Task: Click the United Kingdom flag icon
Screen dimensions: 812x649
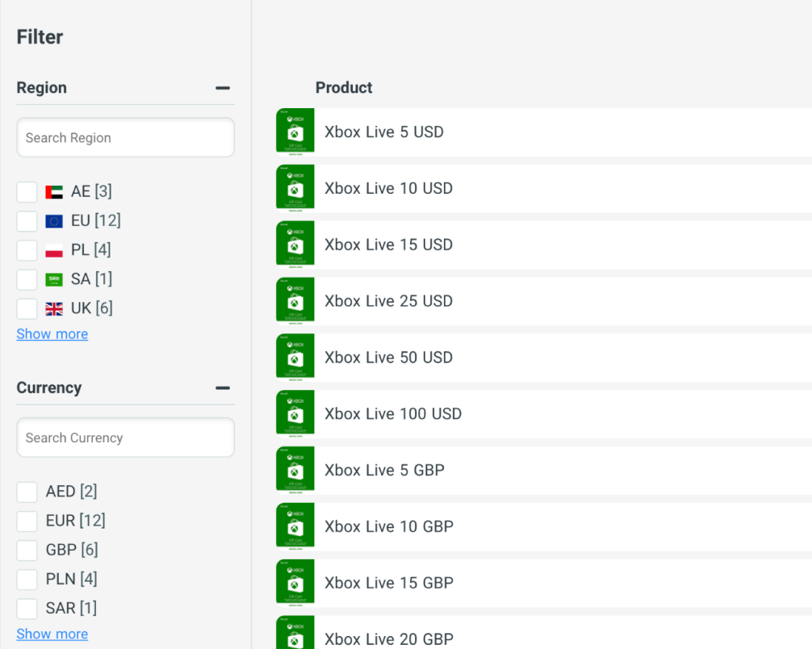Action: tap(54, 309)
